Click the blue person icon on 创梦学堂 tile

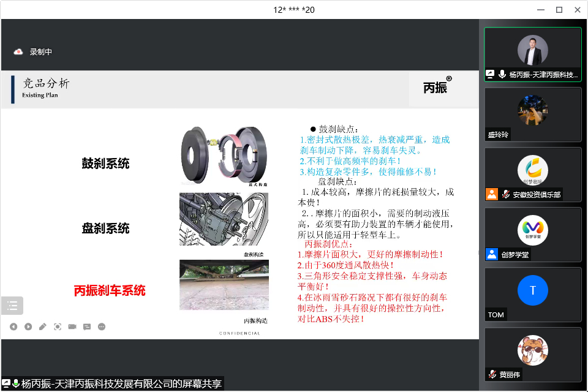(x=492, y=254)
